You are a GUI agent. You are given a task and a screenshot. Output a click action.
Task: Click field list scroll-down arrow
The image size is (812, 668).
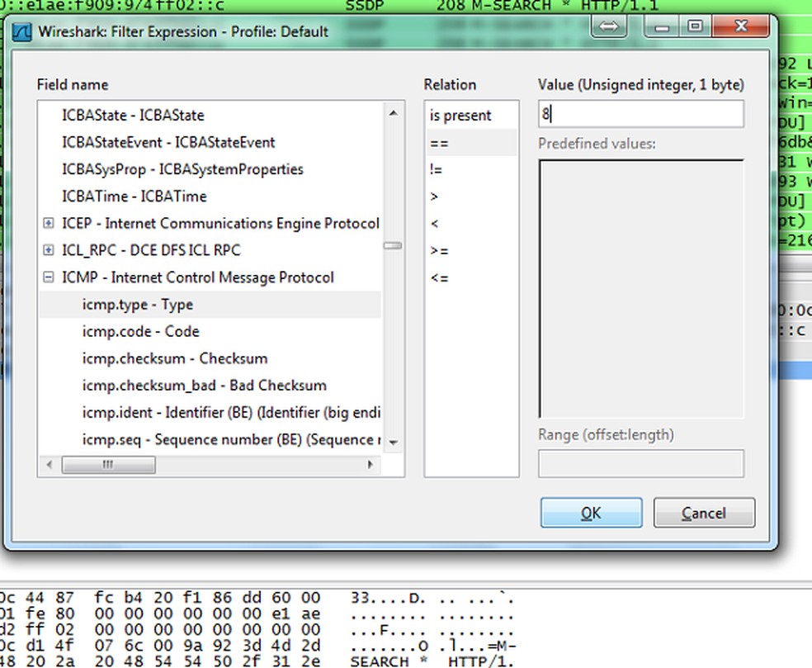coord(393,442)
